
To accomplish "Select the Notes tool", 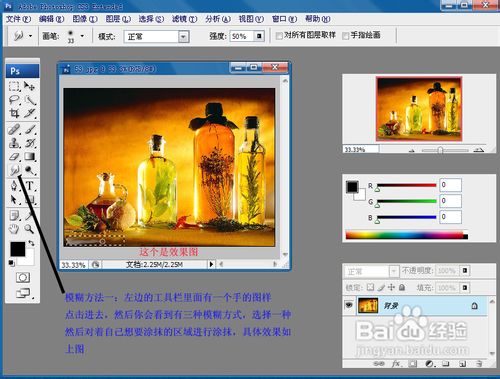I will 14,215.
